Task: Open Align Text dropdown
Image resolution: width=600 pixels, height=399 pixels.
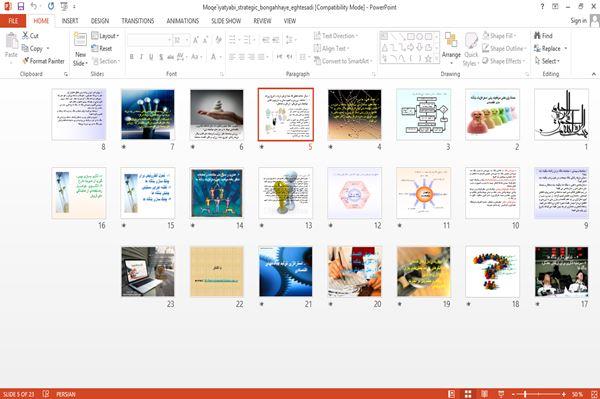Action: tap(331, 48)
